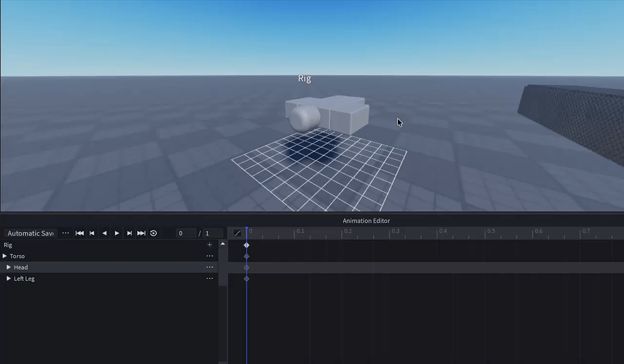Click the animation end-time field showing 1
624x364 pixels.
click(x=211, y=233)
